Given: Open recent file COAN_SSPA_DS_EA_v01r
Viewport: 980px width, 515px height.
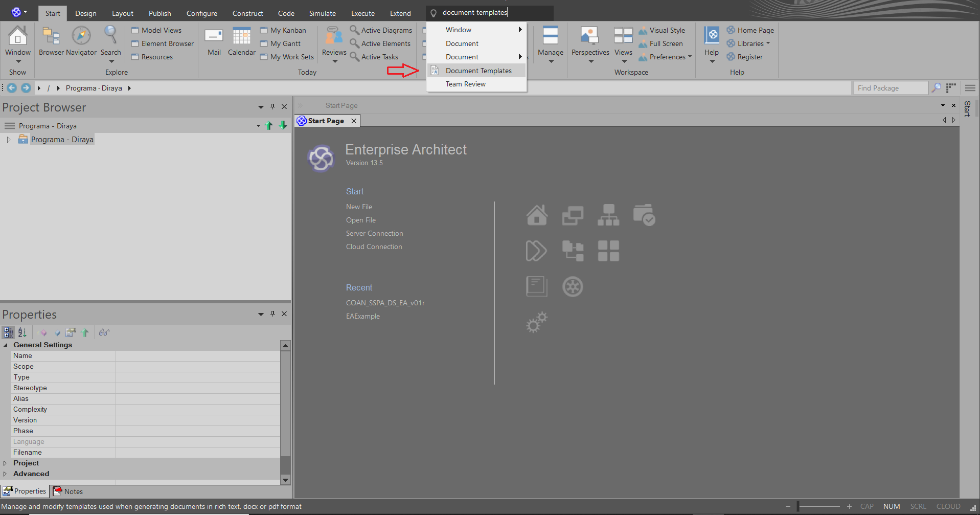Looking at the screenshot, I should (385, 303).
